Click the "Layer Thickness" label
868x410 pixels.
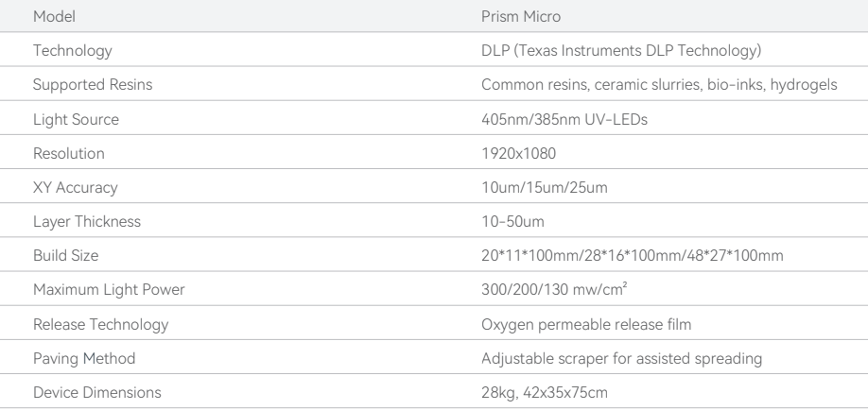76,222
